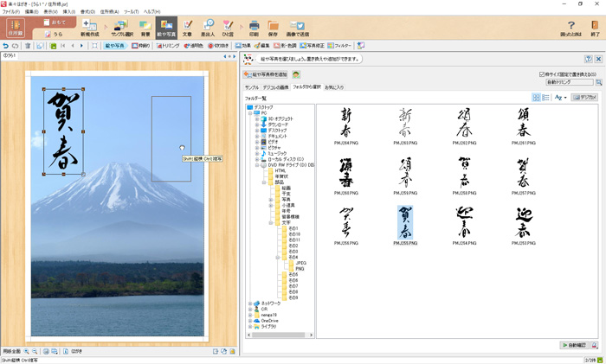This screenshot has height=364, width=606.
Task: Click the 絵や写真枠を追加 button
Action: (x=266, y=74)
